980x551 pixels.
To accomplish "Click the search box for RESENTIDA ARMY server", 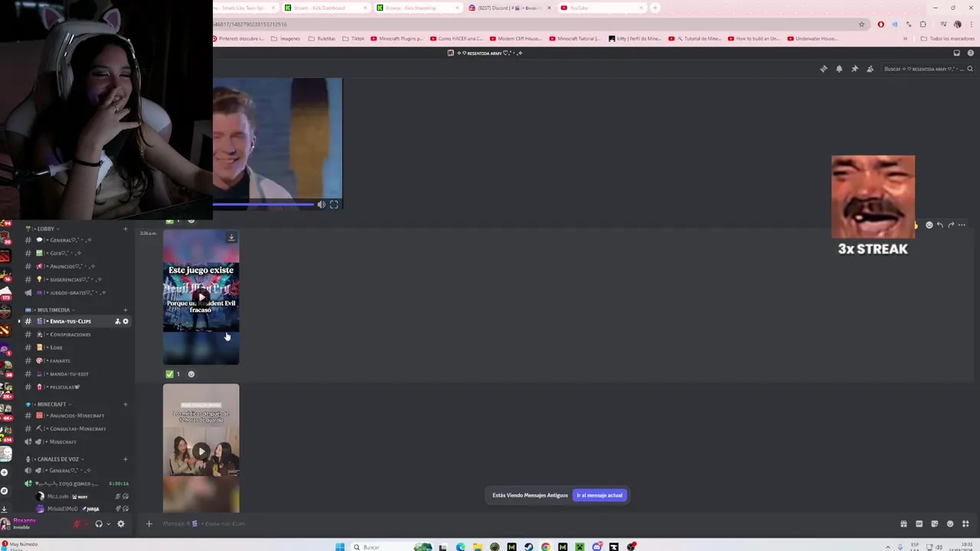I will coord(927,69).
